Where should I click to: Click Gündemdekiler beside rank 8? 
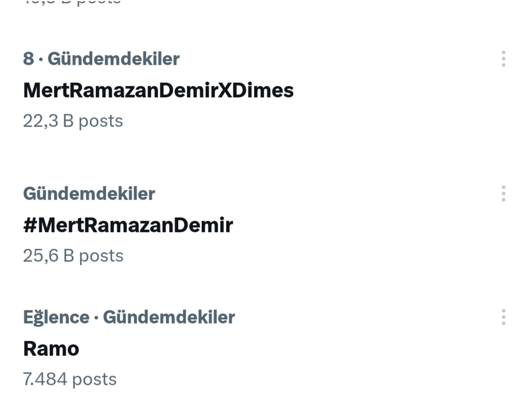(114, 59)
